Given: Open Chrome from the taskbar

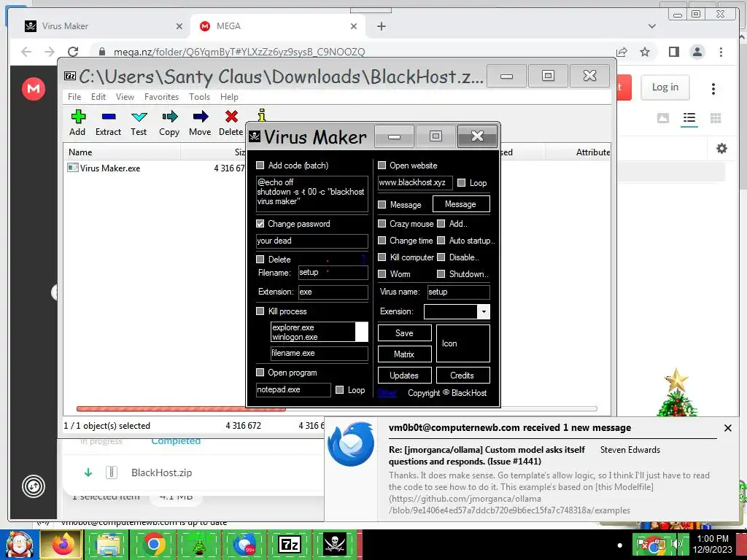Looking at the screenshot, I should (152, 545).
